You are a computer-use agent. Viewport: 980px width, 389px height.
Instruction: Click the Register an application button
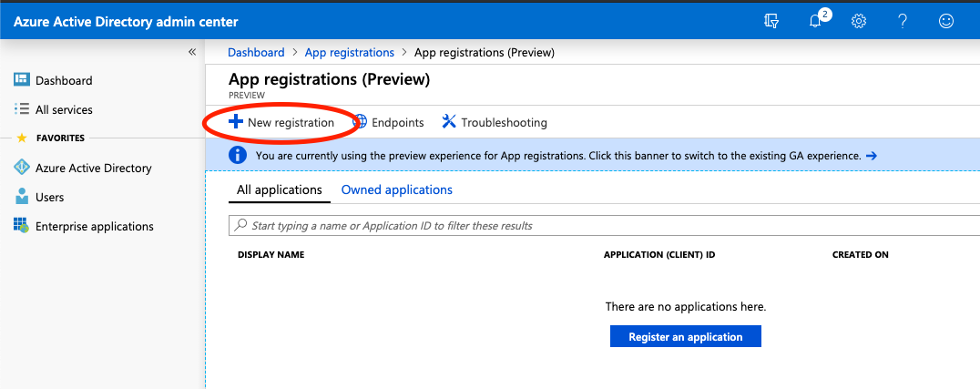coord(685,336)
